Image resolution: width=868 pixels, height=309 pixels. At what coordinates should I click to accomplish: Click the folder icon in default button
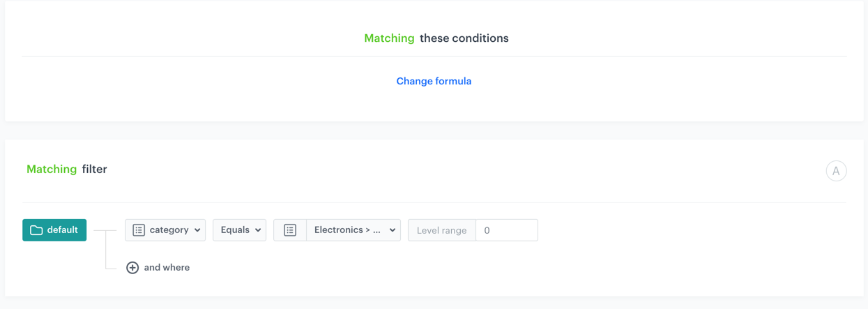[36, 230]
